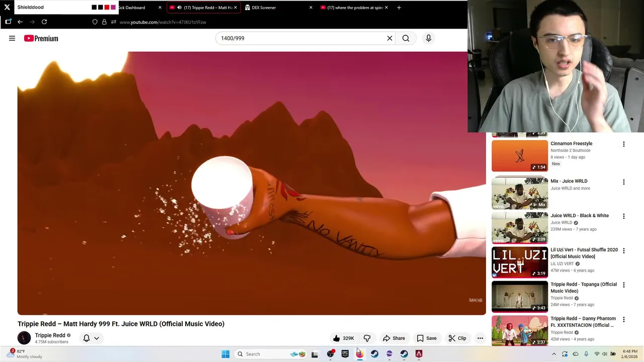Open Trippie Redd Topanga thumbnail
Screen dimensions: 644x362
[x=520, y=297]
